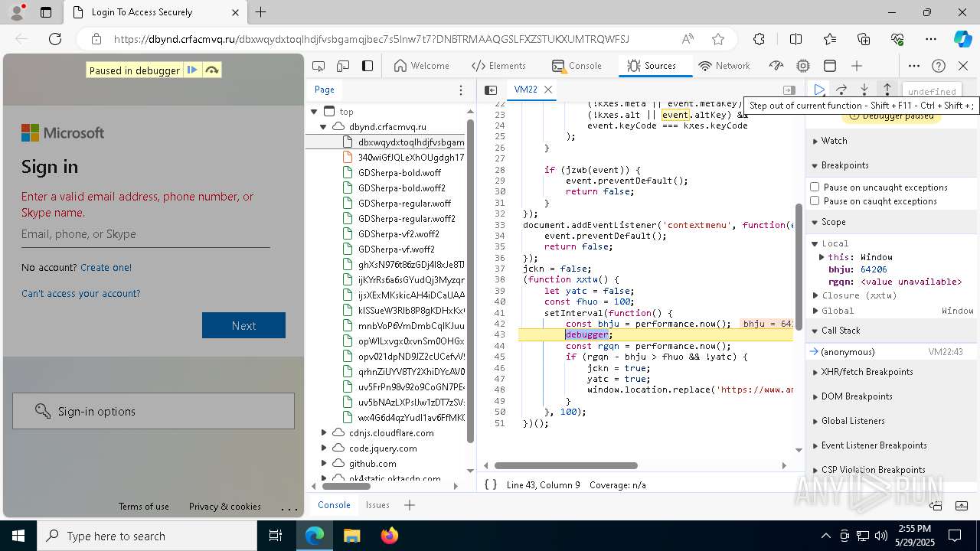980x551 pixels.
Task: Pretty print the source with braces icon
Action: (491, 484)
